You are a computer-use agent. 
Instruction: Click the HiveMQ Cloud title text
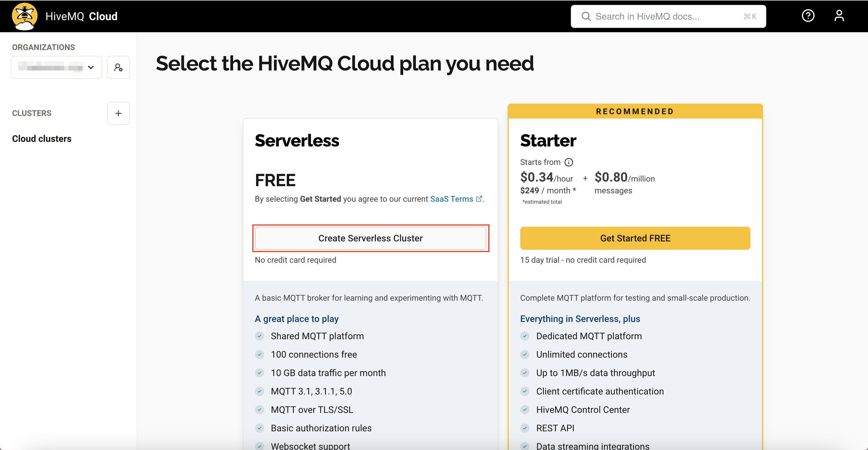pyautogui.click(x=81, y=16)
